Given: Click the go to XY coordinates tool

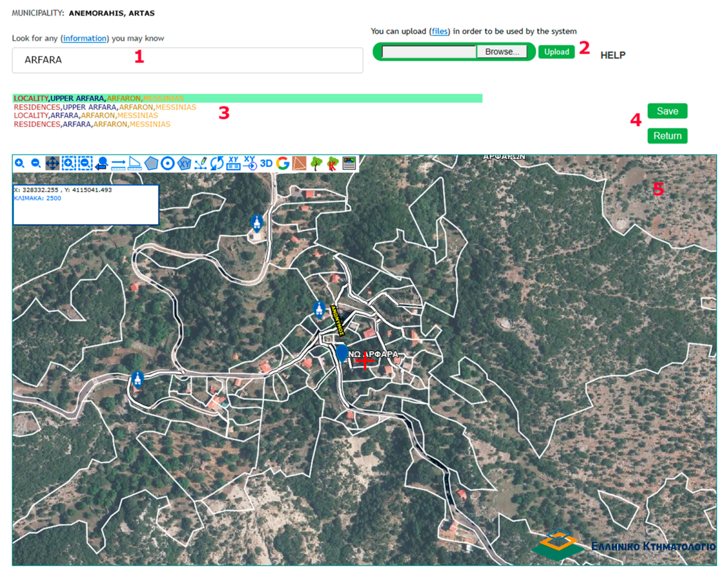Looking at the screenshot, I should 250,163.
